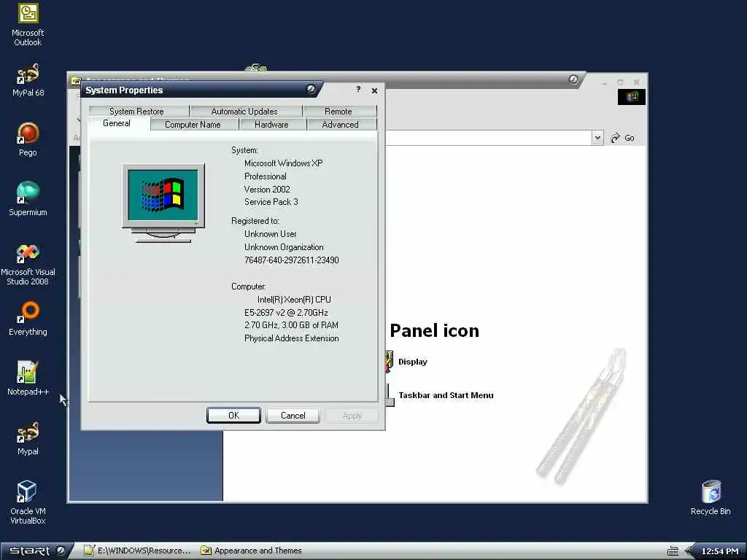Switch to the Automatic Updates tab

tap(244, 111)
